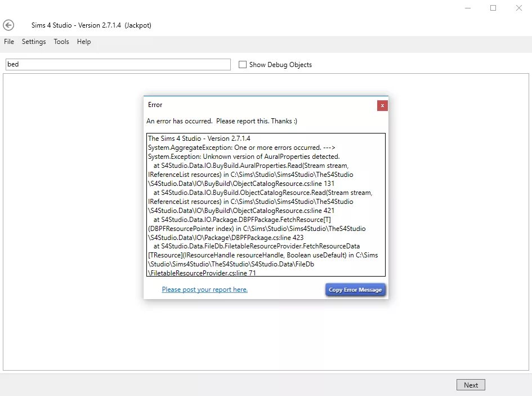Click the search field containing "bed"

tap(118, 64)
